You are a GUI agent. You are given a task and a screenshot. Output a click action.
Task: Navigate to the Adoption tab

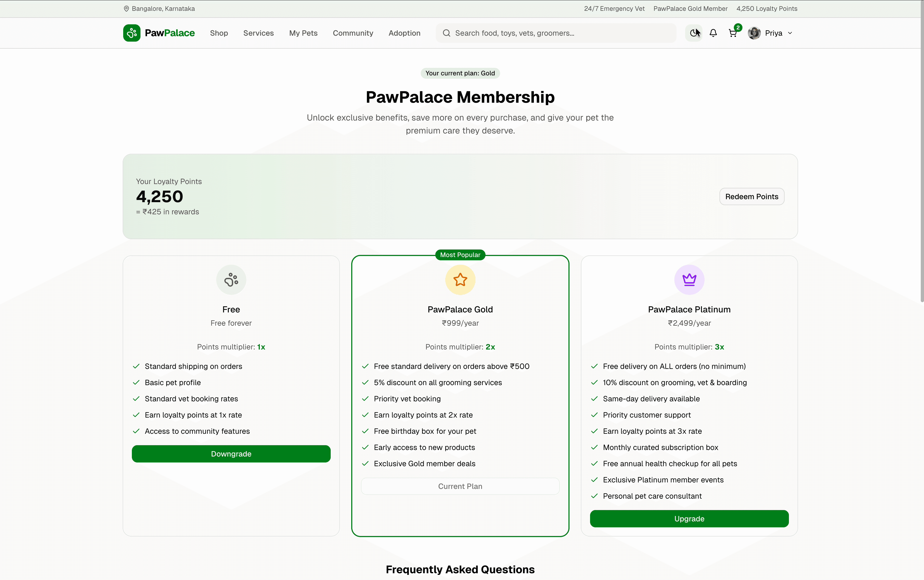click(x=404, y=33)
